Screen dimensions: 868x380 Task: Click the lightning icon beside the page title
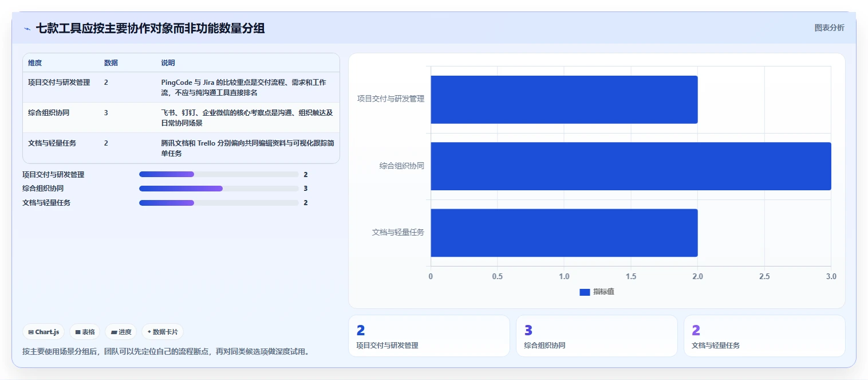[x=27, y=29]
